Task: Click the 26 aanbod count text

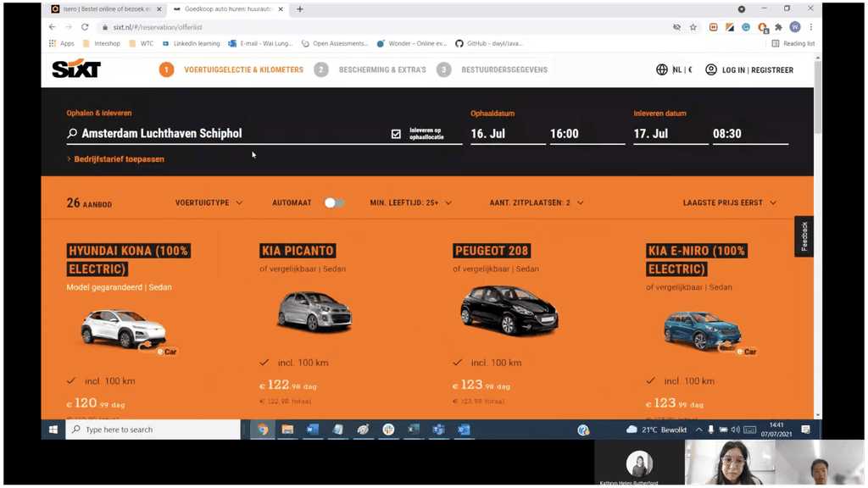Action: 89,203
